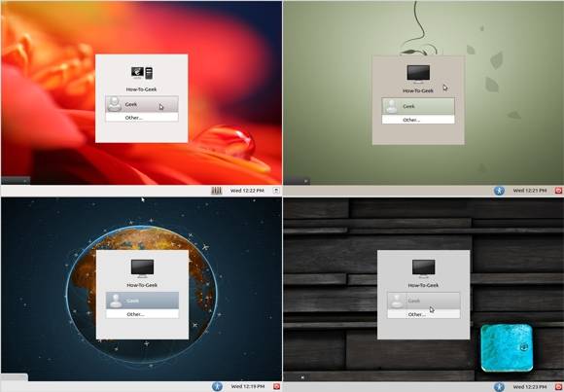Click computer icon in red flower login box

pyautogui.click(x=142, y=73)
